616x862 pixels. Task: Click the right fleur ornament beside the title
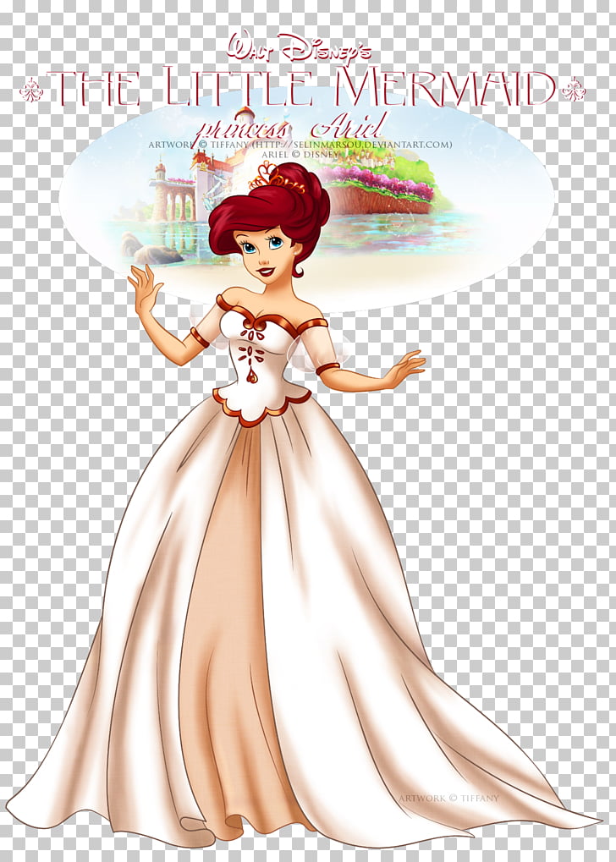tap(573, 89)
